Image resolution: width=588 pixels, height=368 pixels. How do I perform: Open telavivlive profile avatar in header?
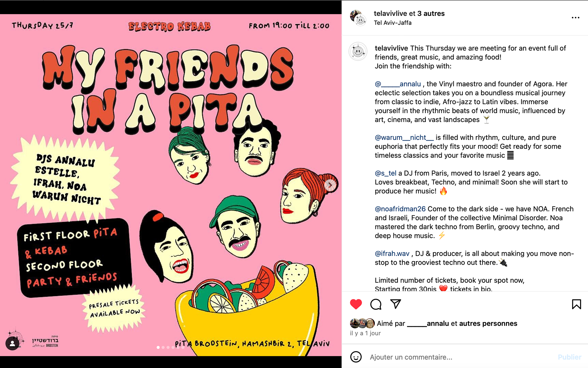pos(358,18)
